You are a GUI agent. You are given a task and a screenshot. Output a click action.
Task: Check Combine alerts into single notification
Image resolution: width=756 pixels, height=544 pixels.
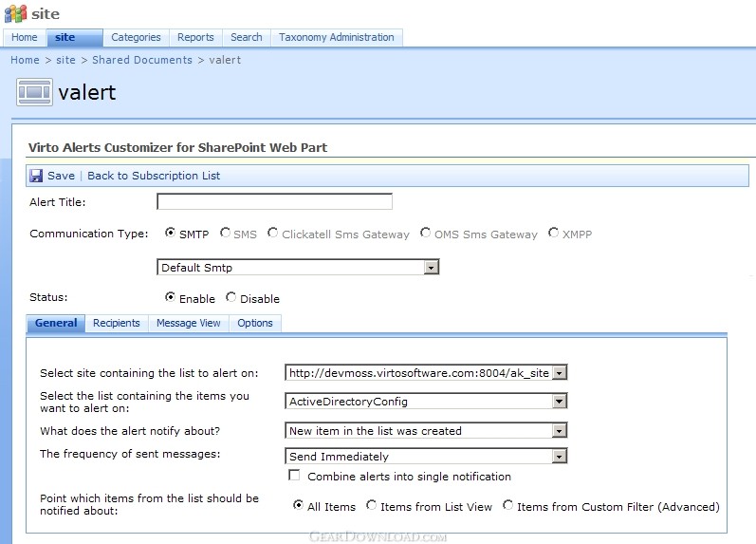coord(294,475)
